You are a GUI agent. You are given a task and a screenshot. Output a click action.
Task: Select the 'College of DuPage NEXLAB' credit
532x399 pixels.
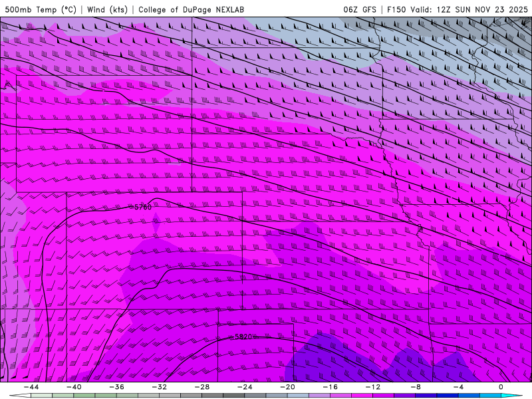[191, 9]
